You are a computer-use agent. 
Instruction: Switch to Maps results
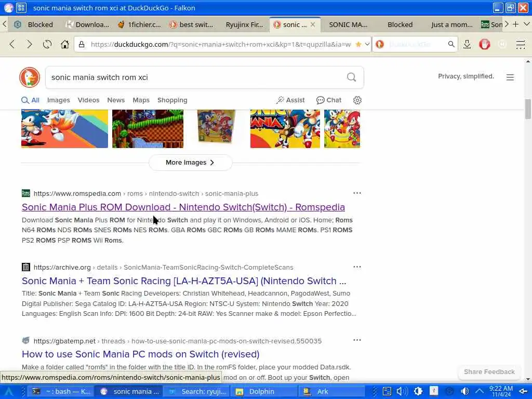[141, 100]
